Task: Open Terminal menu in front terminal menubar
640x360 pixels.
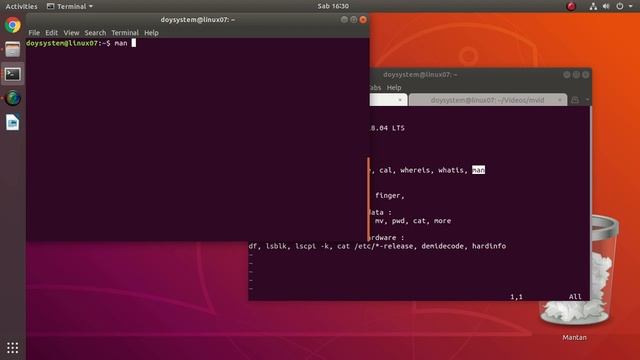Action: pos(125,33)
